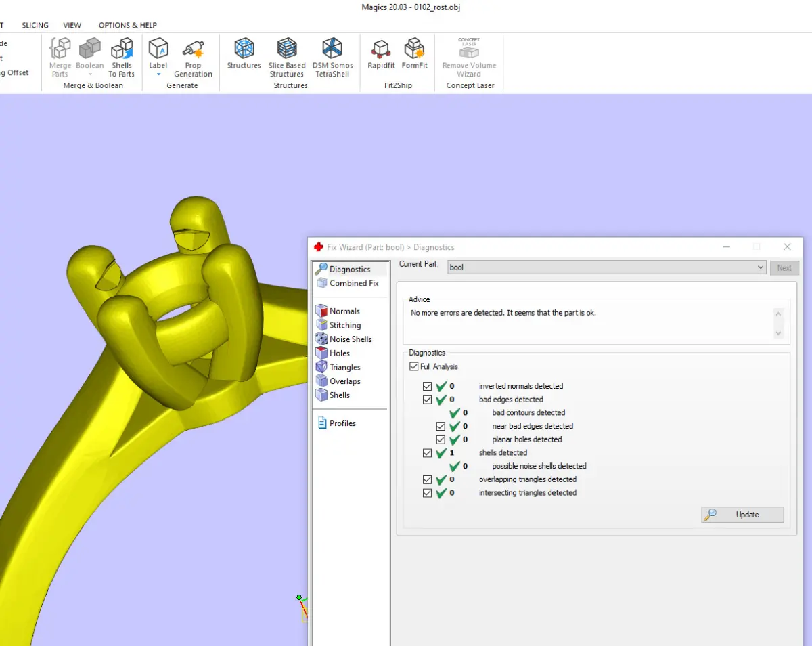Viewport: 812px width, 646px height.
Task: Close the Fix Wizard window
Action: (787, 247)
